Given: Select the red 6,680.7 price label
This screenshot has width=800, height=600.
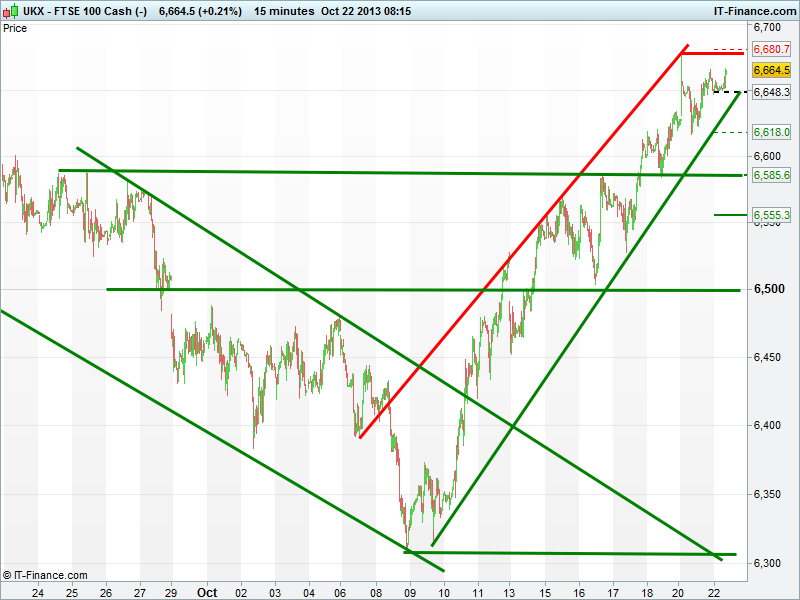Looking at the screenshot, I should tap(771, 49).
